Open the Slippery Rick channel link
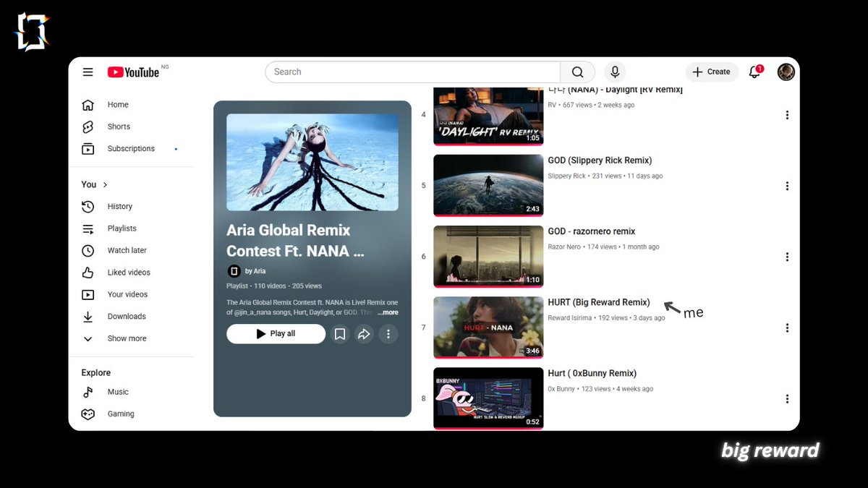Image resolution: width=868 pixels, height=488 pixels. click(x=566, y=176)
